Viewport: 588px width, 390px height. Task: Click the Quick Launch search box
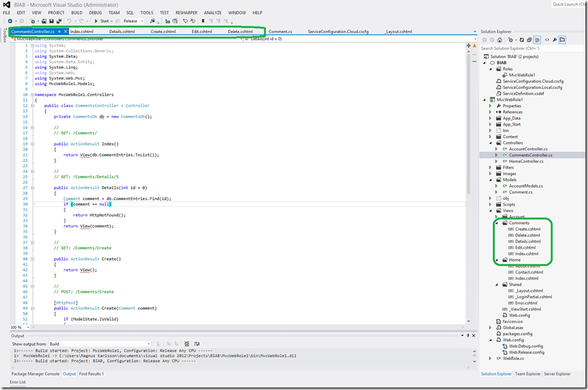(x=569, y=4)
